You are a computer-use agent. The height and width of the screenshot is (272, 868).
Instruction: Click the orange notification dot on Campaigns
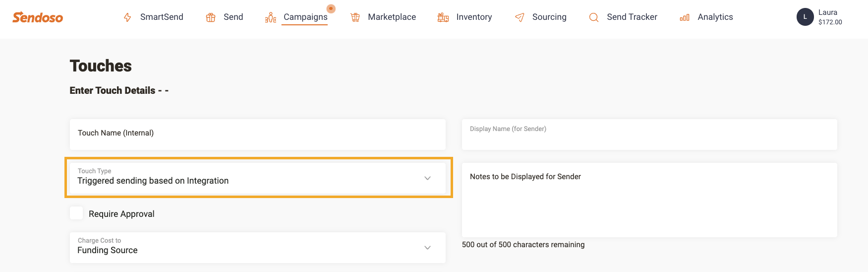(331, 8)
